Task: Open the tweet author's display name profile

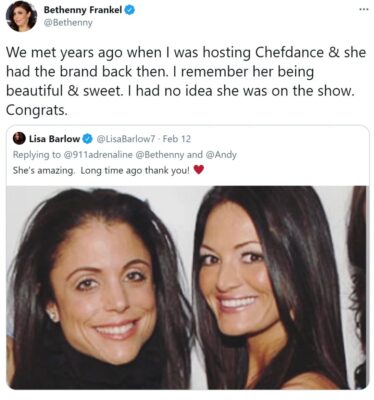Action: coord(83,10)
